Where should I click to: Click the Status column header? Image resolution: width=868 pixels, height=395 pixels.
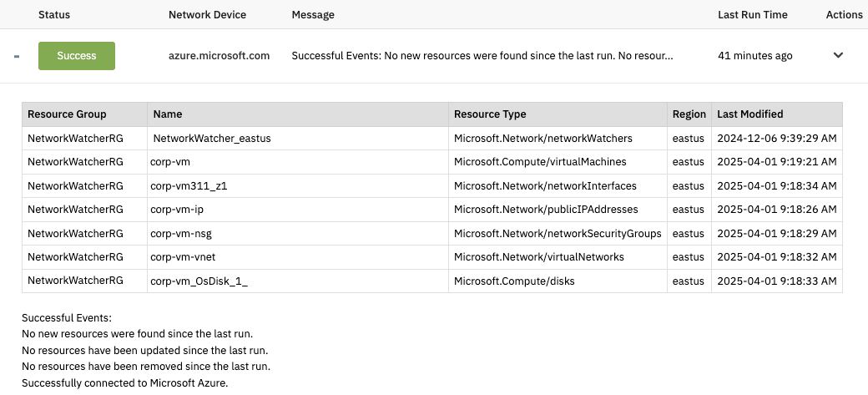point(54,15)
